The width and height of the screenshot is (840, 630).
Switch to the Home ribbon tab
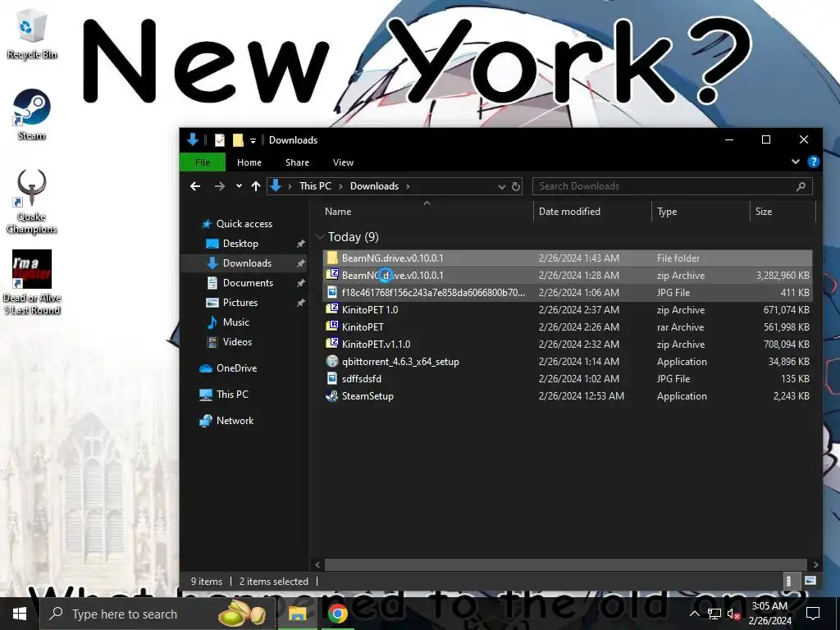249,162
